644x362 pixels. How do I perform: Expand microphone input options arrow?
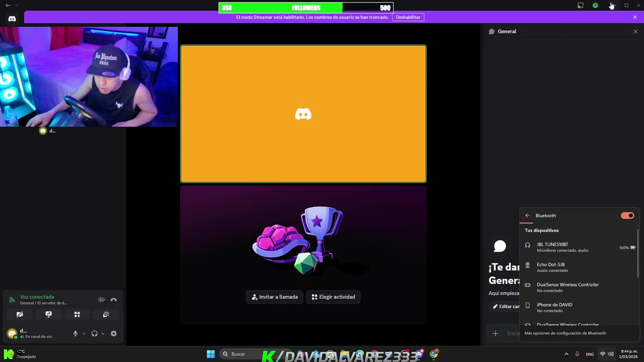(x=84, y=333)
